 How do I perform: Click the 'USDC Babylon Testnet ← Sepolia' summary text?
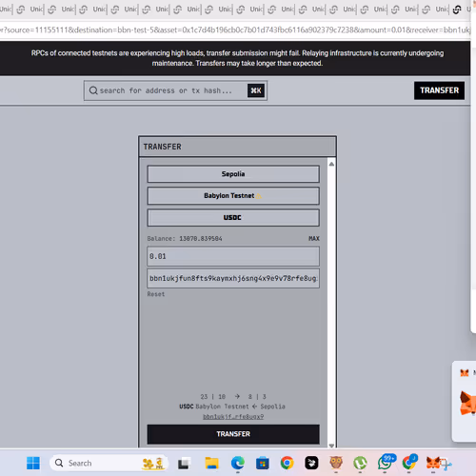click(232, 407)
